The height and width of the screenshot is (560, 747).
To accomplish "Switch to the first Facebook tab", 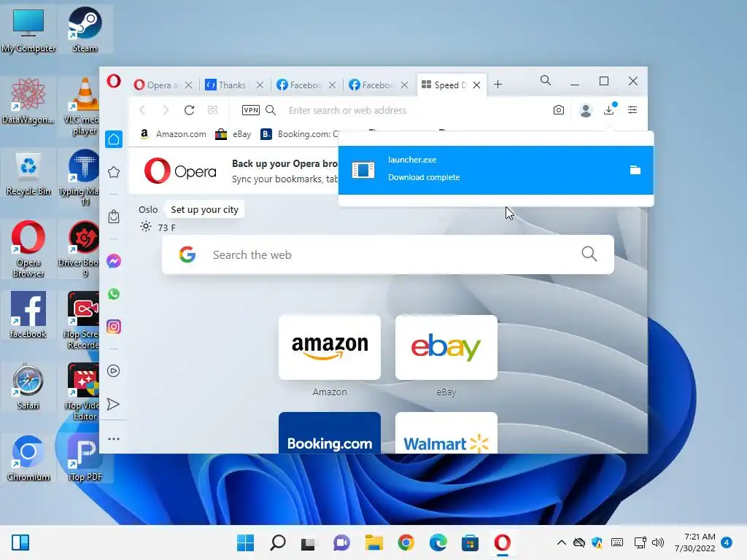I will 298,85.
